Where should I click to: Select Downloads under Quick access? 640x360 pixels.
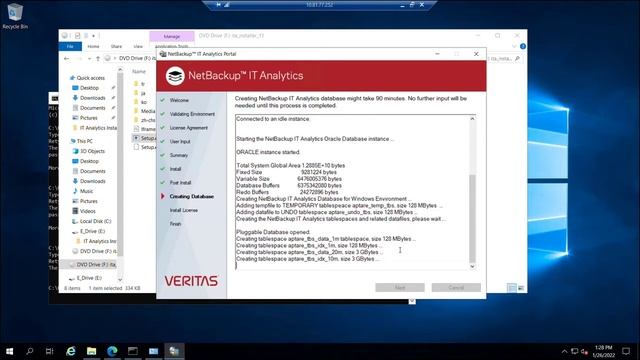pyautogui.click(x=92, y=98)
